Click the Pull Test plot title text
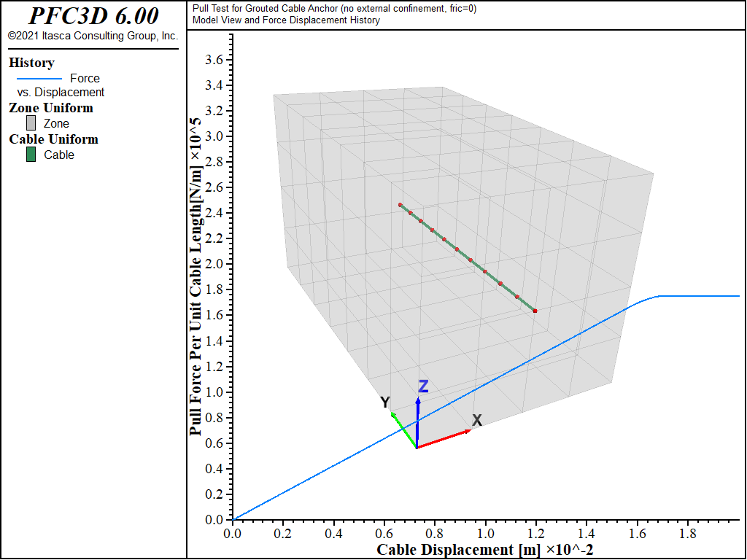747x560 pixels. click(334, 9)
